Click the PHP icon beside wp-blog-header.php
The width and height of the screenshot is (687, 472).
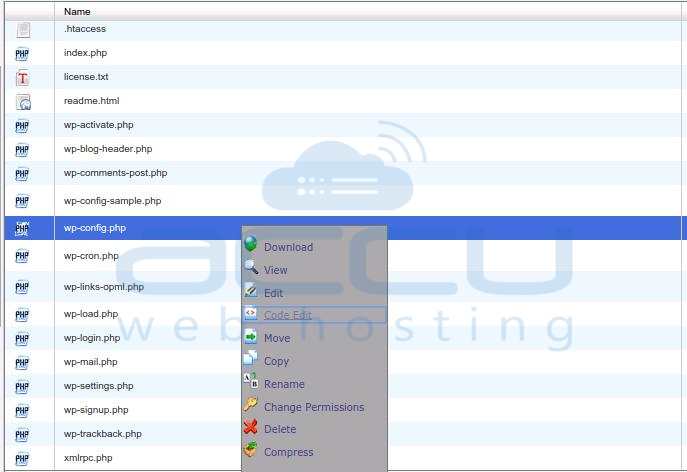22,150
